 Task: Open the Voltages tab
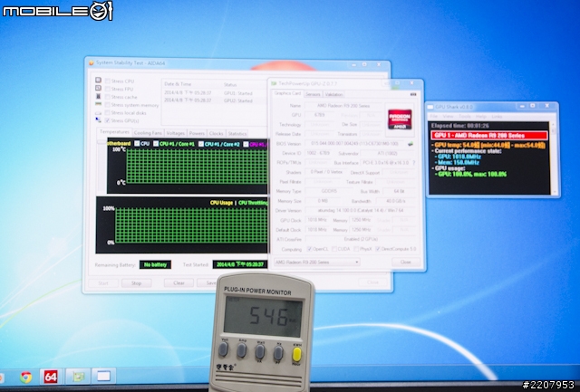tap(175, 133)
